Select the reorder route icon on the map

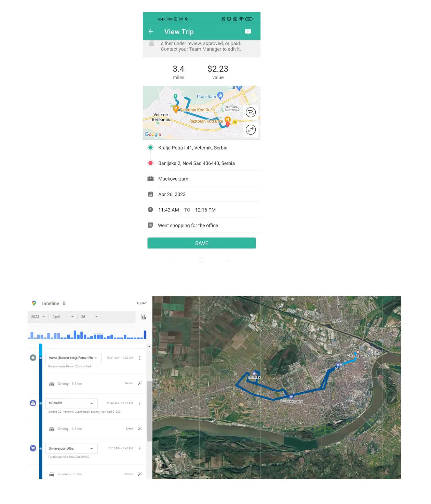[251, 112]
